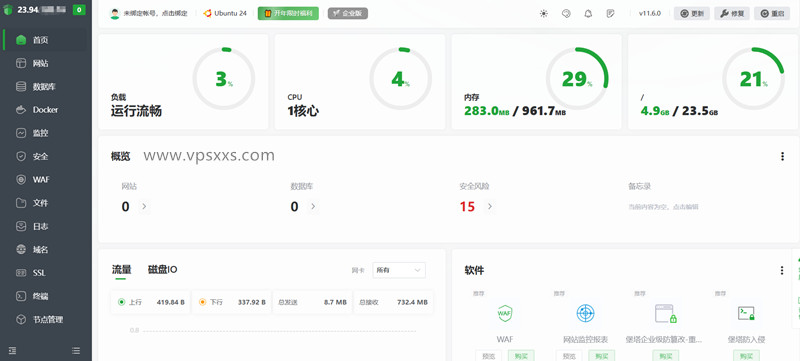Click 预览 under WAF software
The image size is (800, 361).
click(x=488, y=356)
